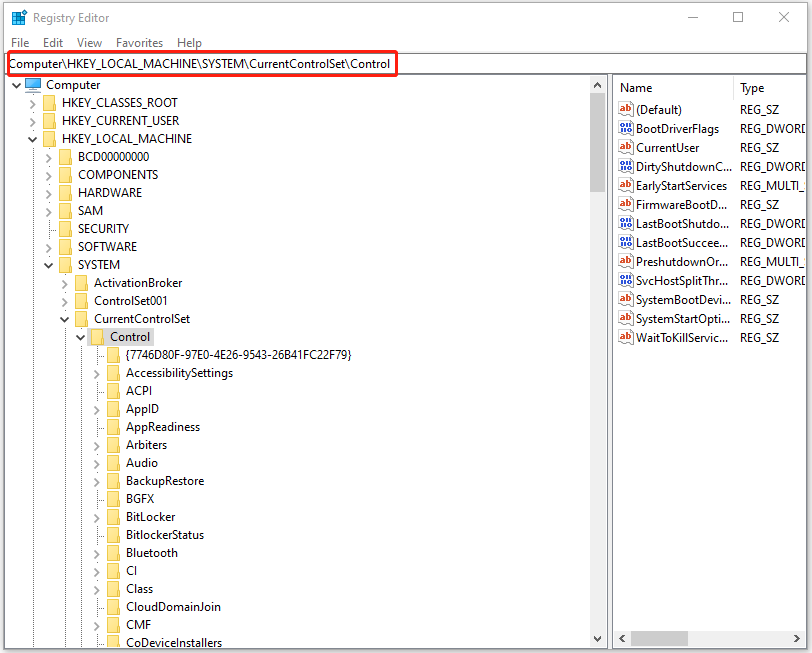This screenshot has height=653, width=812.
Task: Click the HKEY_CLASSES_ROOT folder icon
Action: (x=49, y=103)
